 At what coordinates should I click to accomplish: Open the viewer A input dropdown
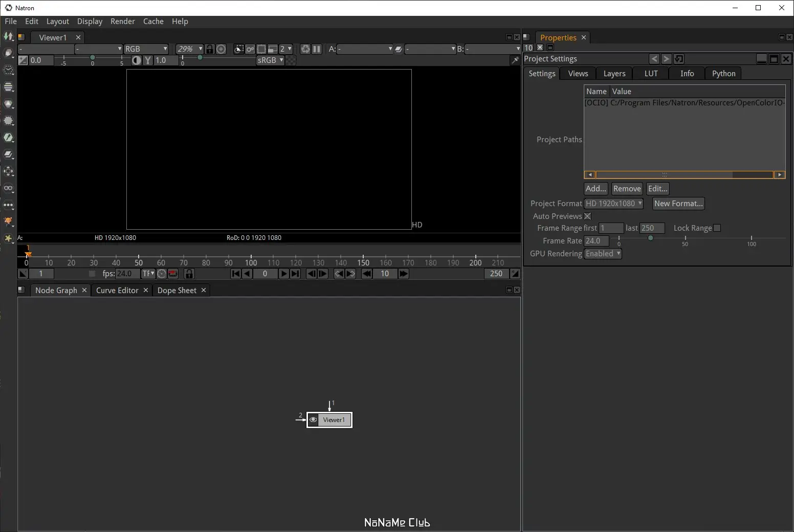click(365, 49)
